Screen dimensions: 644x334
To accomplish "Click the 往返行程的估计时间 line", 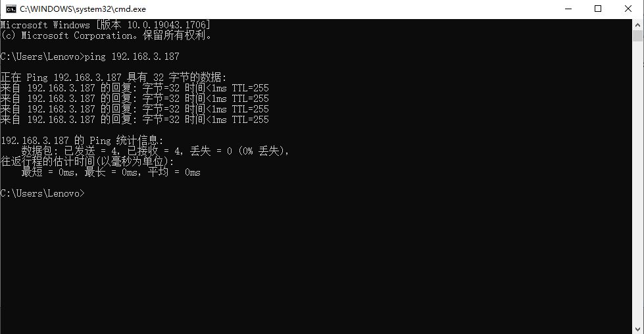I will [87, 162].
